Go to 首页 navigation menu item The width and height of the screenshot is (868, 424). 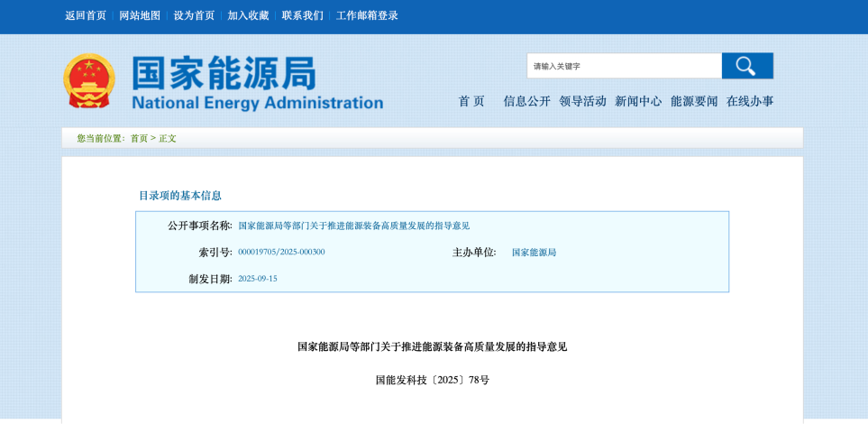point(471,101)
